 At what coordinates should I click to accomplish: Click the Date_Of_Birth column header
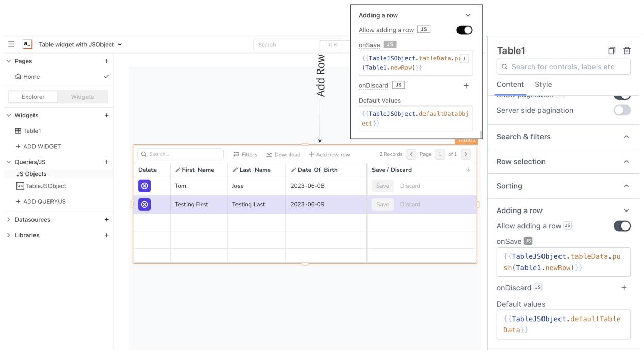[326, 170]
